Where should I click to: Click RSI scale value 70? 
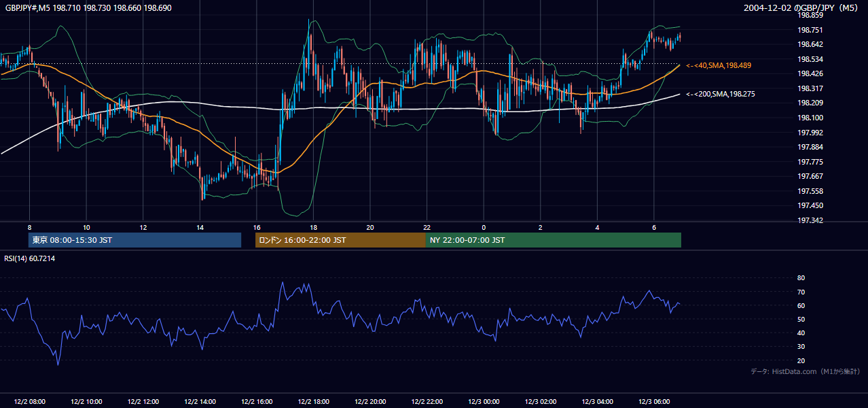pyautogui.click(x=801, y=292)
